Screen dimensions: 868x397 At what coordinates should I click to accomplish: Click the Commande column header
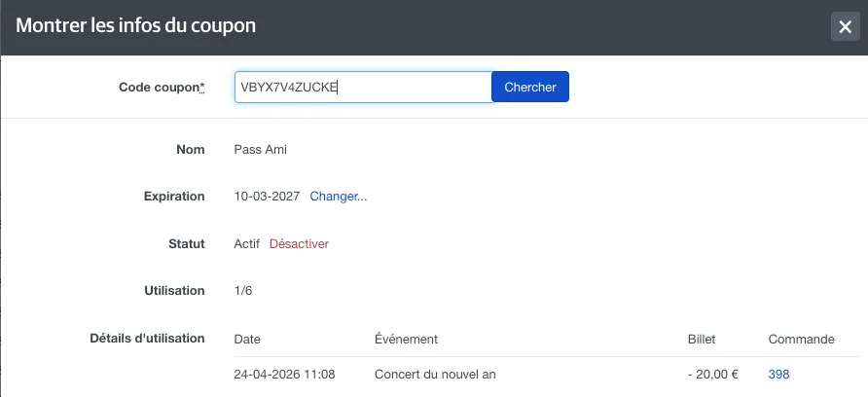(801, 339)
